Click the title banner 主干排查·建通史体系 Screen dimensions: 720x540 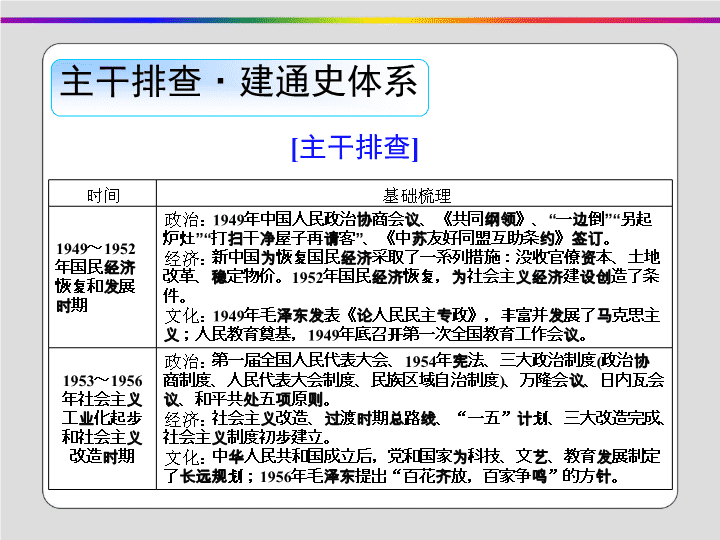point(240,87)
